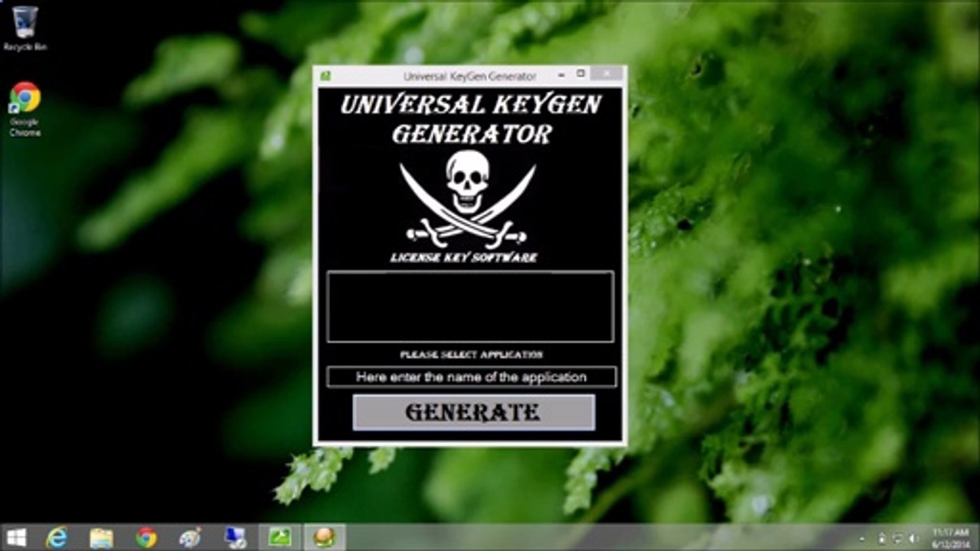Select the burger-icon KeyGen taskbar button
Image resolution: width=980 pixels, height=551 pixels.
tap(325, 537)
